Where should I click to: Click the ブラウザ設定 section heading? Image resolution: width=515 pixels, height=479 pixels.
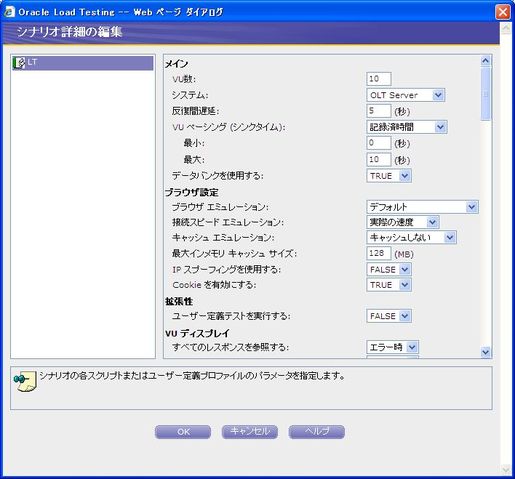pos(192,192)
